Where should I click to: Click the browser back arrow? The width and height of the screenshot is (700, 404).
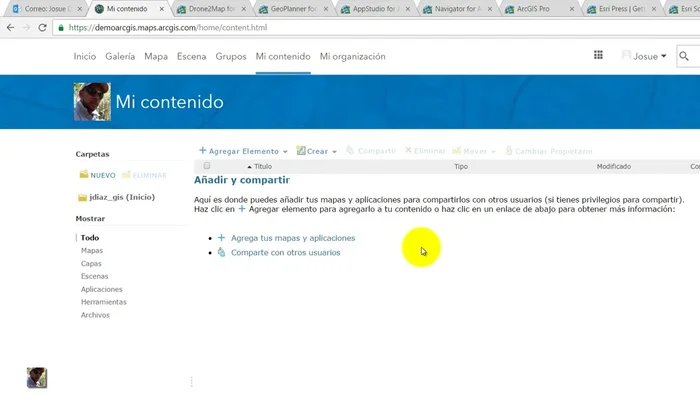[10, 28]
